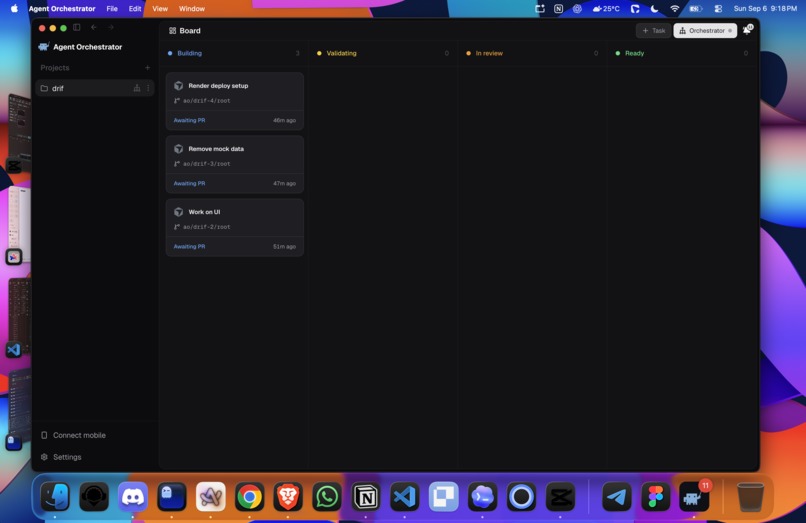Screen dimensions: 806x523
Task: Open the weather 25°C menu bar item
Action: click(606, 8)
